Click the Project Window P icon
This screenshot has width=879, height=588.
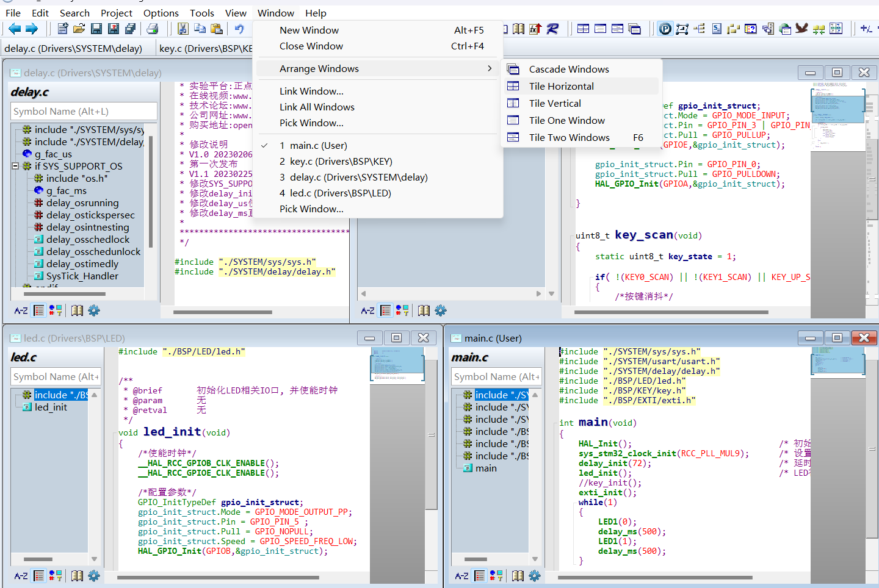[x=665, y=28]
